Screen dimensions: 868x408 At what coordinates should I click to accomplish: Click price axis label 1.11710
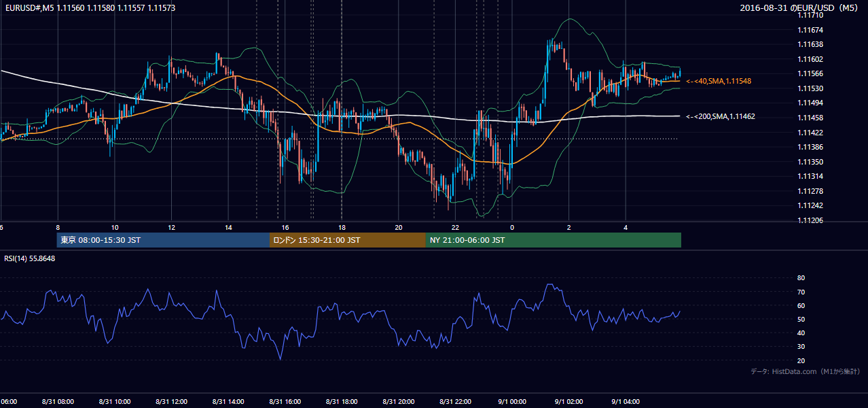tap(810, 16)
